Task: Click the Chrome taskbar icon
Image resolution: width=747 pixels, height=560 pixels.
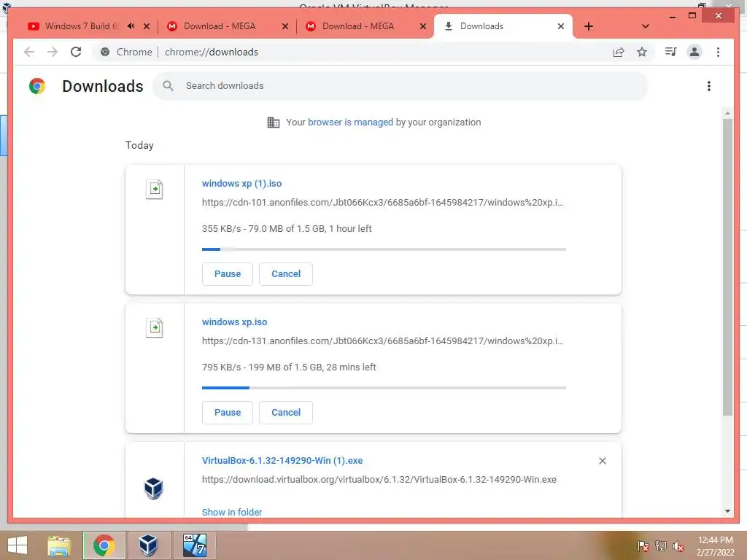Action: (104, 545)
